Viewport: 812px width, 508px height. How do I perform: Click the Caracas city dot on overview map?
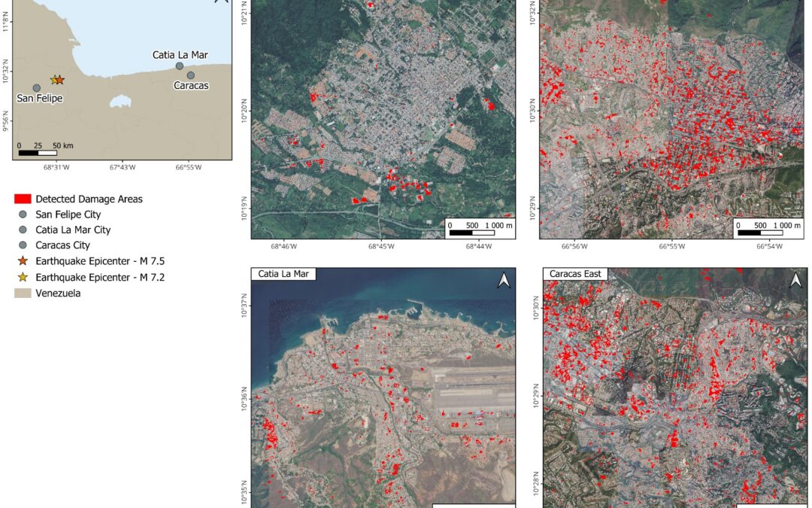pyautogui.click(x=190, y=75)
